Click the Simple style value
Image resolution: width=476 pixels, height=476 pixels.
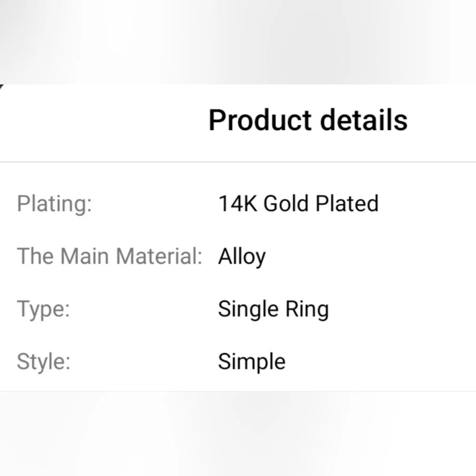(251, 362)
